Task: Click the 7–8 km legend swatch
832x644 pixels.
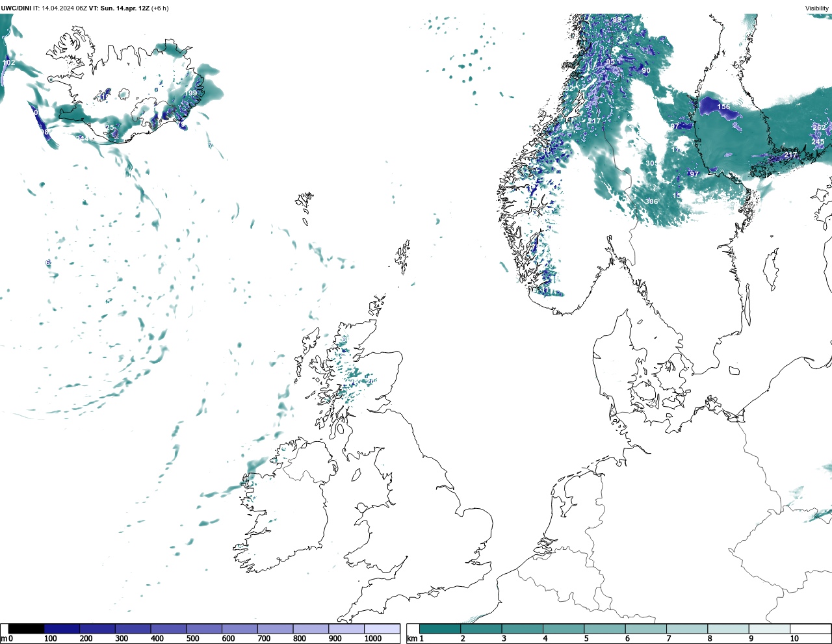Action: pyautogui.click(x=687, y=628)
